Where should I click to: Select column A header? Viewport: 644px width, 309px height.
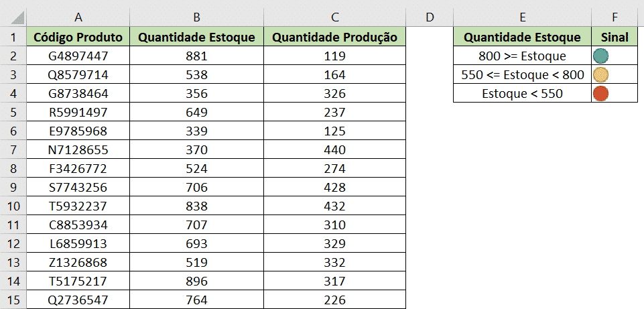78,17
